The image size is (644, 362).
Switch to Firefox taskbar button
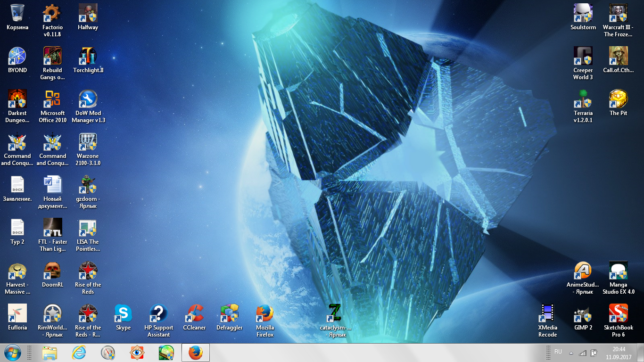(196, 353)
